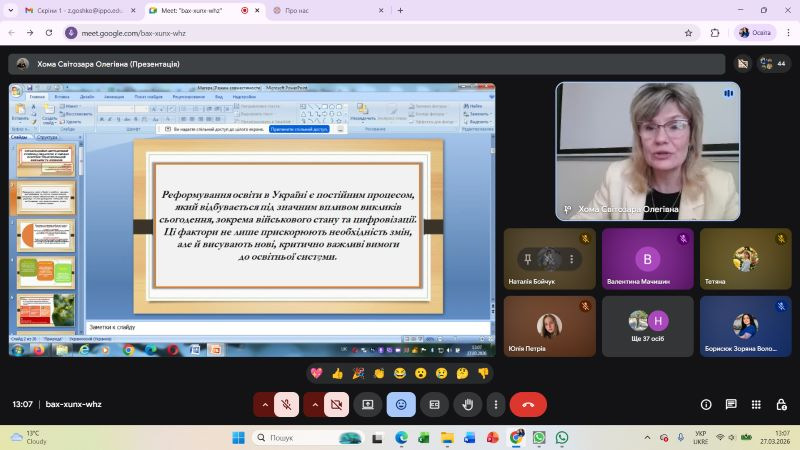The height and width of the screenshot is (450, 800).
Task: Toggle your camera on
Action: point(336,405)
